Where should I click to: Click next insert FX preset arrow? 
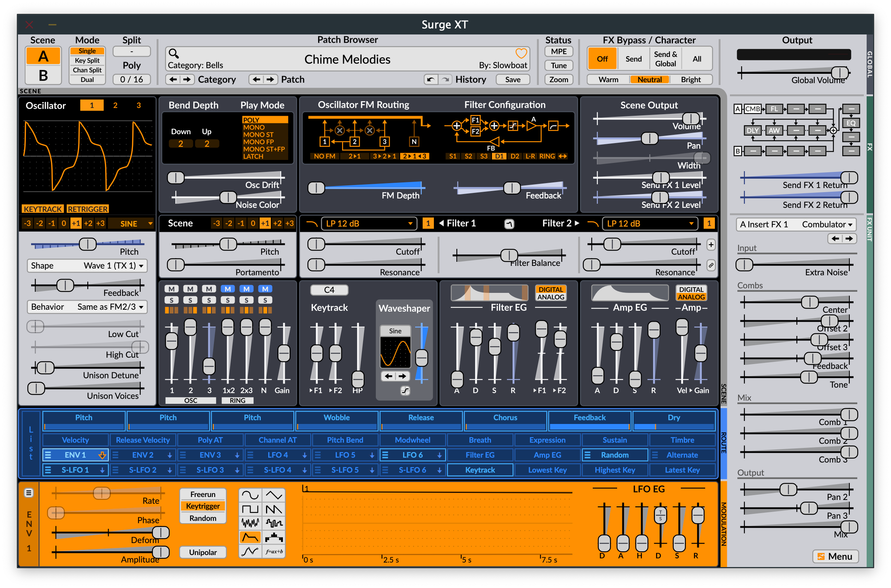(x=849, y=239)
